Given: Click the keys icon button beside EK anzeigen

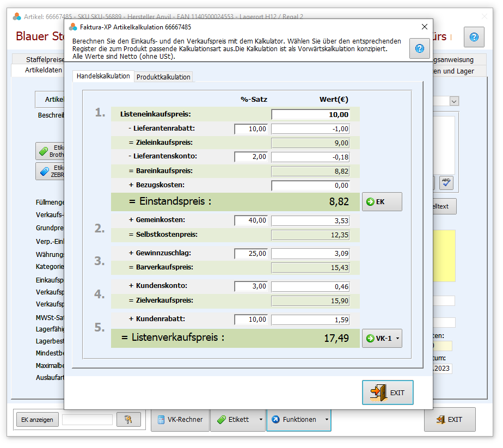Looking at the screenshot, I should (x=128, y=420).
